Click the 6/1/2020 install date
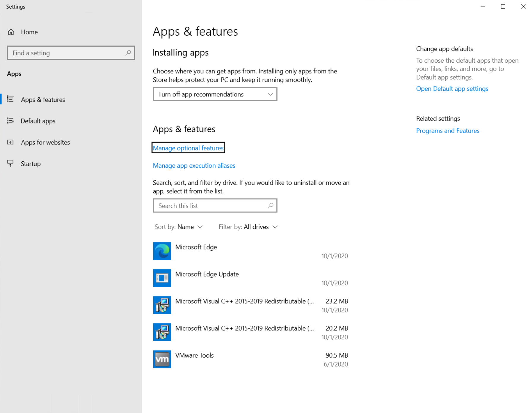This screenshot has height=413, width=532. [336, 364]
